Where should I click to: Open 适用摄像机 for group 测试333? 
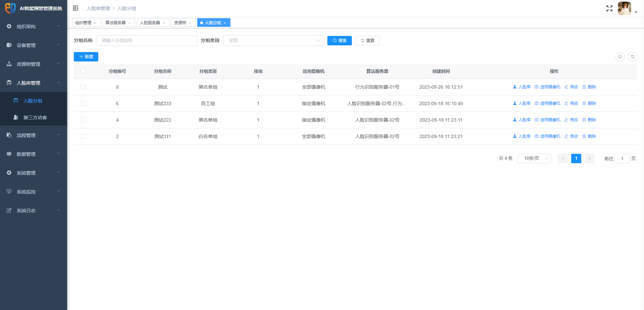tap(547, 103)
